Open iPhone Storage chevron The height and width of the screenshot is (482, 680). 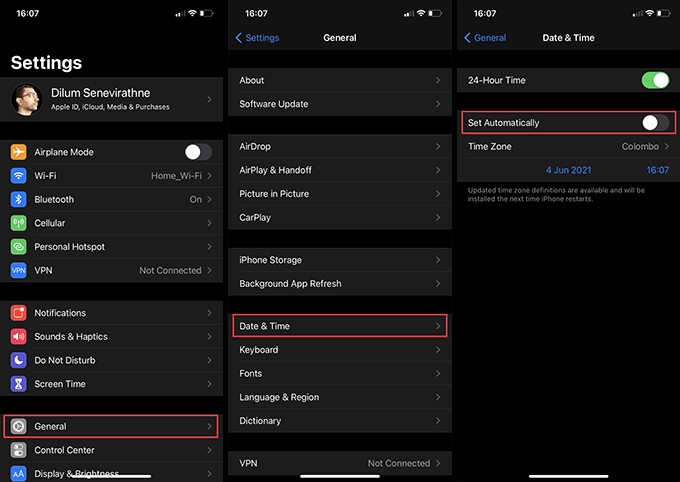pyautogui.click(x=438, y=260)
